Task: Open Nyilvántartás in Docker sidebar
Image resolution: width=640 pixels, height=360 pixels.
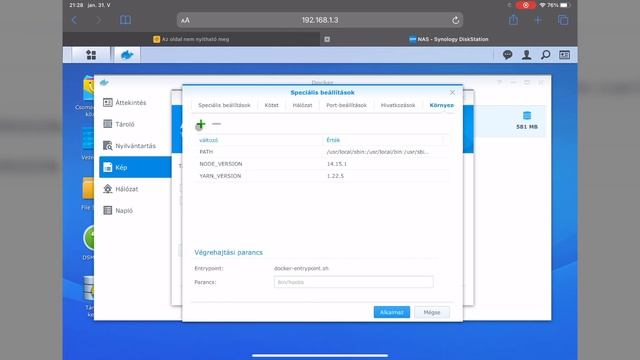Action: [x=135, y=146]
